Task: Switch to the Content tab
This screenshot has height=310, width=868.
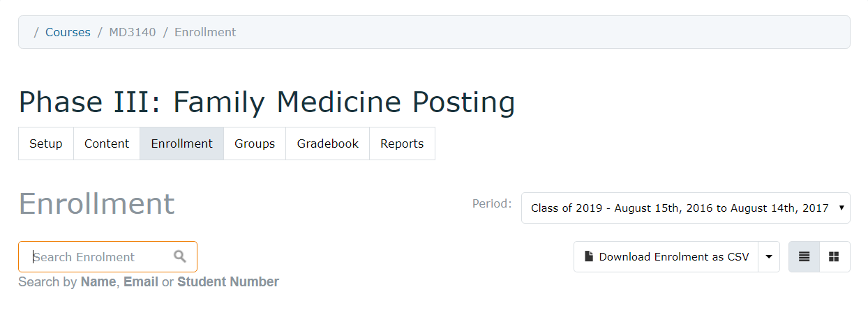Action: [x=107, y=144]
